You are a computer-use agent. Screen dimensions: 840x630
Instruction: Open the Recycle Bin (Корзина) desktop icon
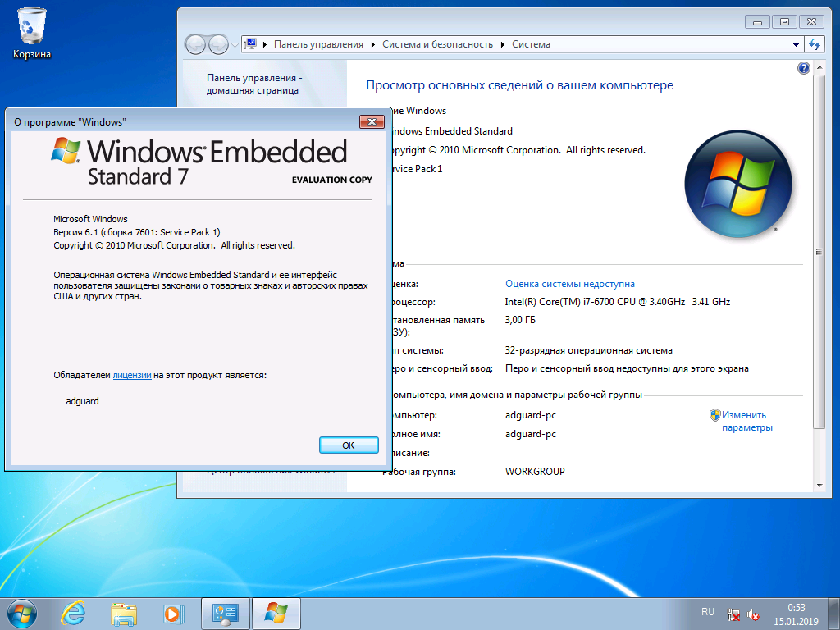(x=32, y=33)
